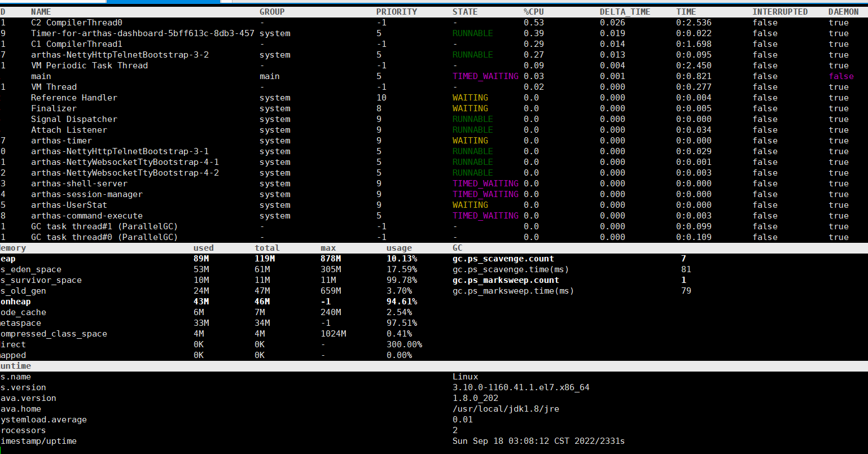This screenshot has height=454, width=868.
Task: Click the arthas-session-manager thread name
Action: pos(87,194)
